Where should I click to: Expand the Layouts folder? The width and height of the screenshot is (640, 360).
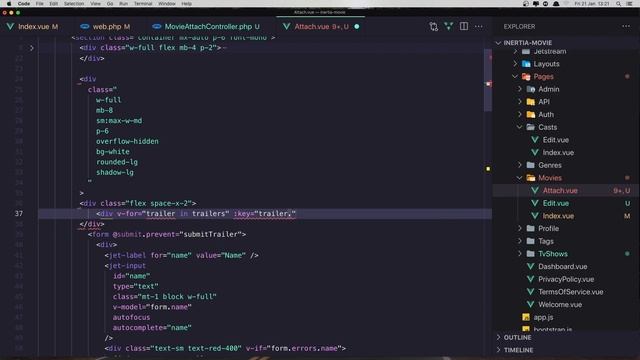coord(515,64)
